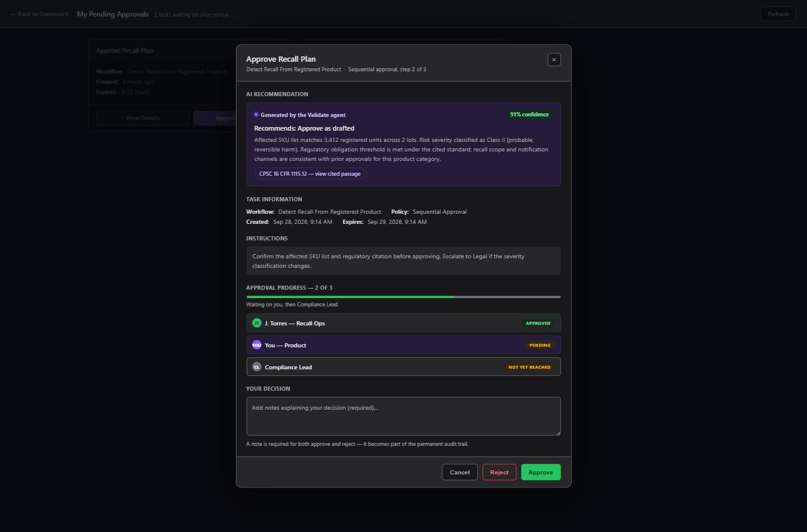Image resolution: width=807 pixels, height=532 pixels.
Task: Click the PENDING status badge
Action: [x=540, y=345]
